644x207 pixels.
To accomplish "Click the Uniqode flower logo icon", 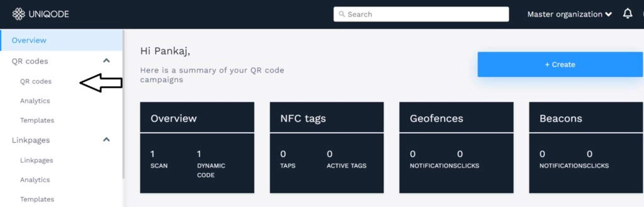I will pos(18,14).
